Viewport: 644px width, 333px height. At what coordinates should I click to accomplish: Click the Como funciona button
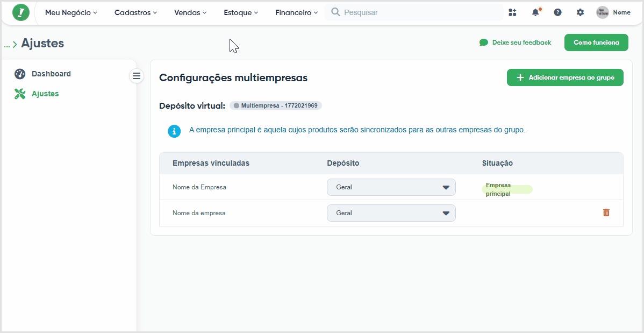(596, 42)
